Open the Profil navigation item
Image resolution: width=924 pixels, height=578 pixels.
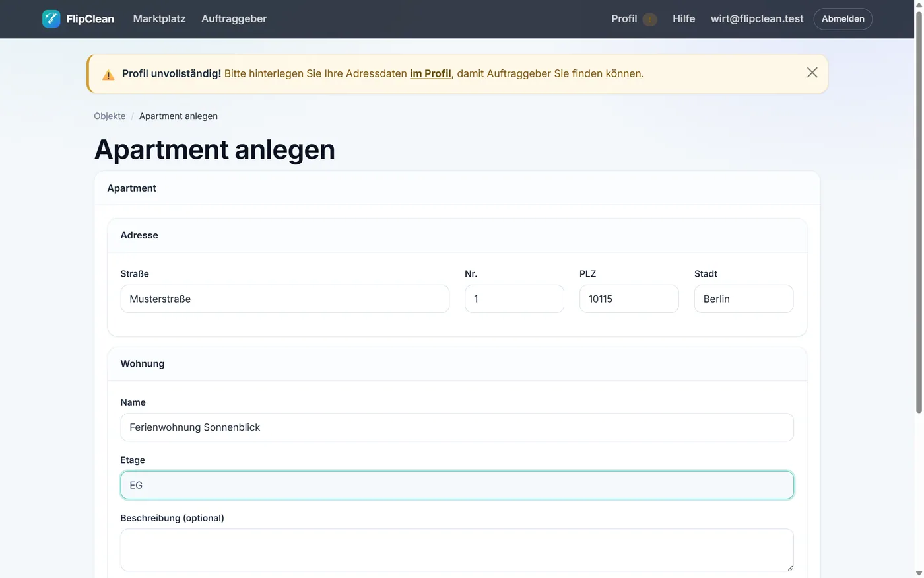(624, 19)
